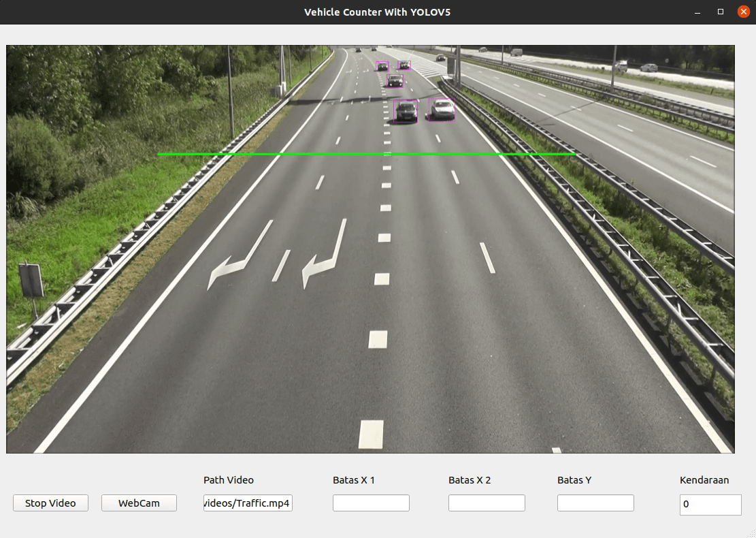756x538 pixels.
Task: Click the "Path Video" label
Action: (x=229, y=480)
